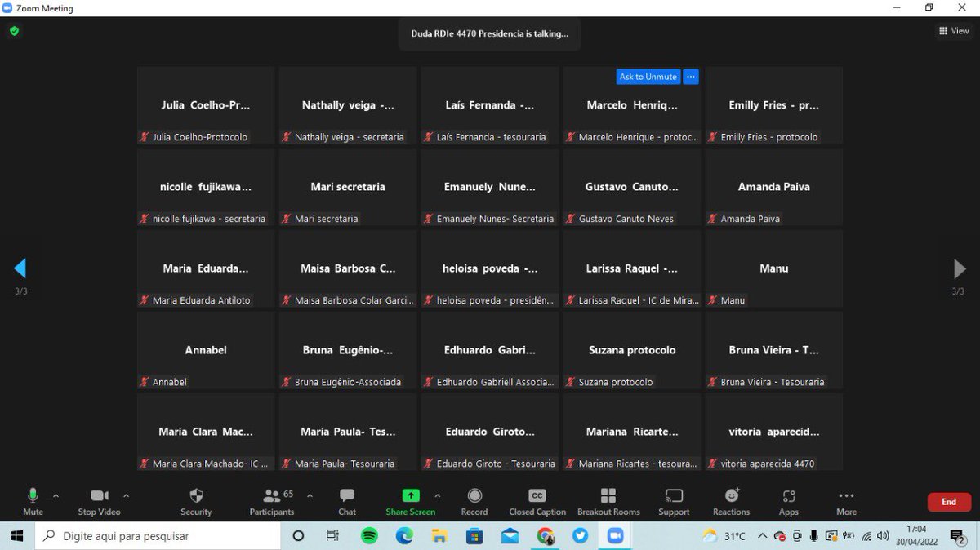
Task: Expand video options arrow beside Stop Video
Action: tap(126, 495)
